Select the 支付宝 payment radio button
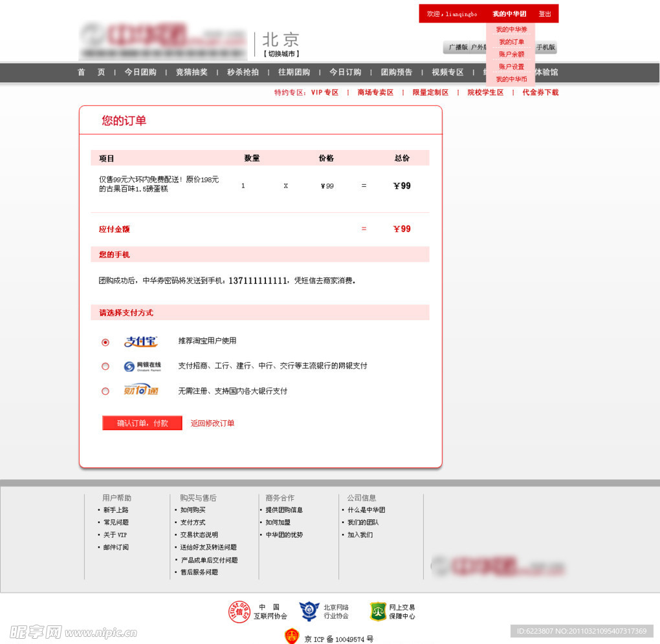The width and height of the screenshot is (660, 644). coord(105,342)
